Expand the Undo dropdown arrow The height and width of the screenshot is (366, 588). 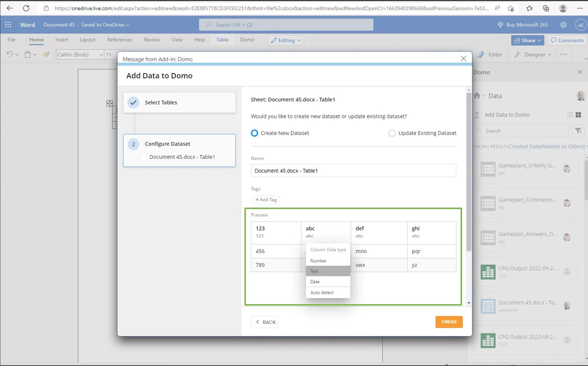click(x=17, y=55)
